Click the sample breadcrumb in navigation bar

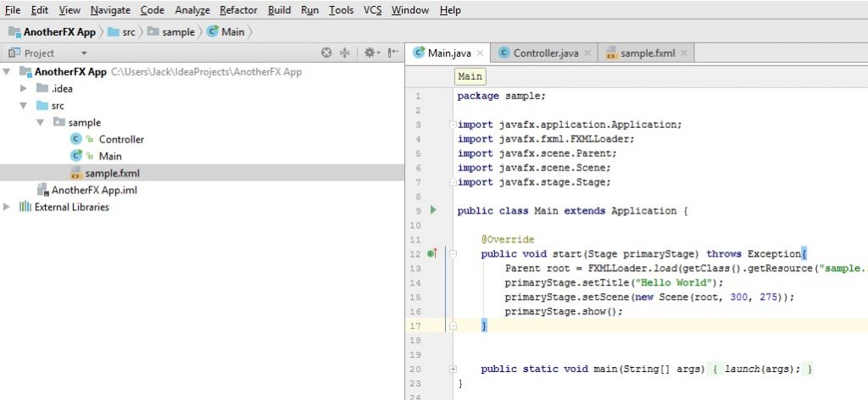[x=178, y=32]
